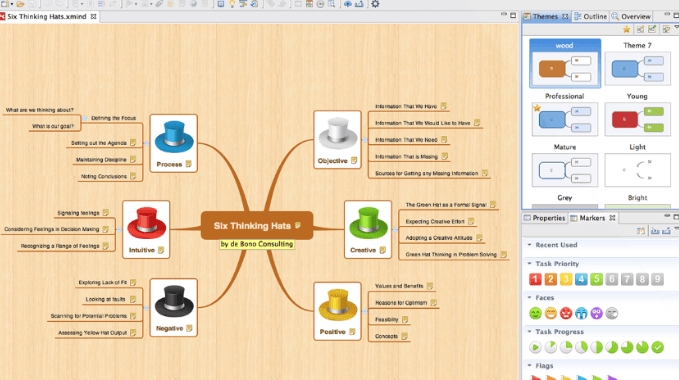
Task: Click the note icon beside Feasibility
Action: (405, 319)
